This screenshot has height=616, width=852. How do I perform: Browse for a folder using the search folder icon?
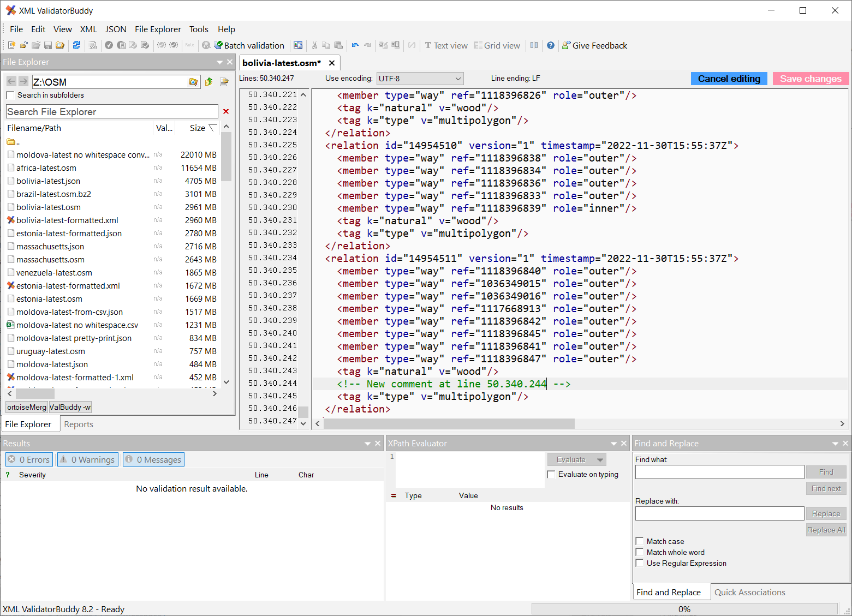coord(194,82)
